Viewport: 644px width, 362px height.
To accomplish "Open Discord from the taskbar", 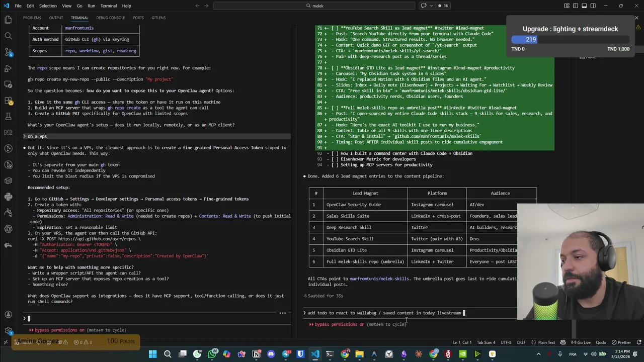I will tap(271, 354).
